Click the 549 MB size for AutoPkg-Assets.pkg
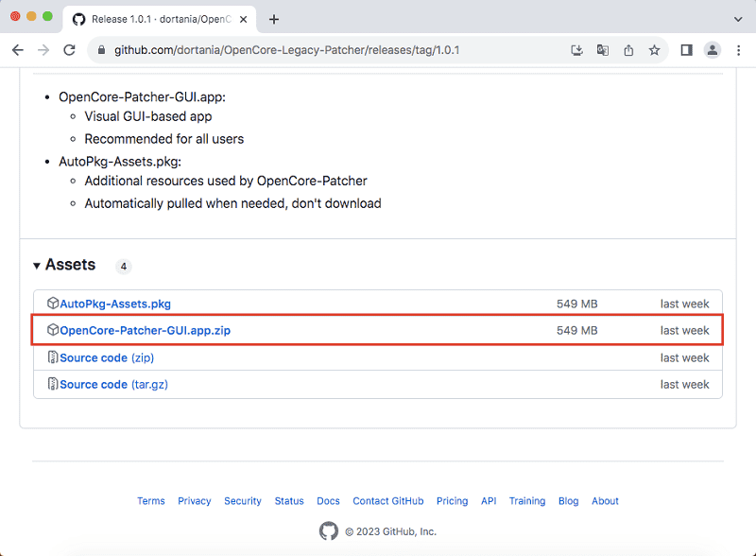The image size is (756, 556). (577, 304)
